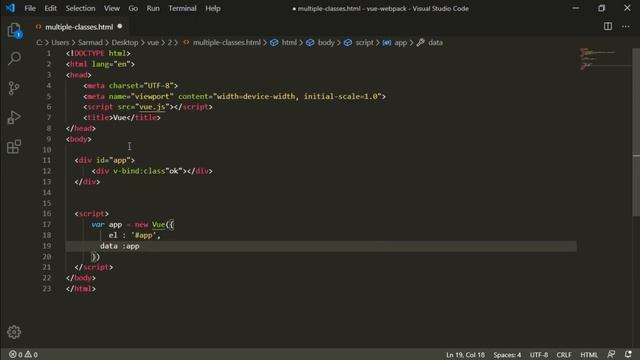This screenshot has width=640, height=360.
Task: Open the Search view in activity bar
Action: [14, 58]
